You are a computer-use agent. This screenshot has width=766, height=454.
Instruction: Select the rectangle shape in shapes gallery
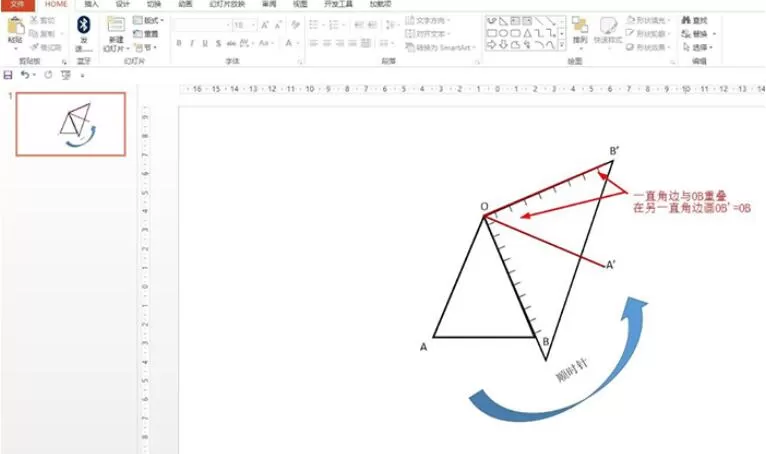[491, 33]
